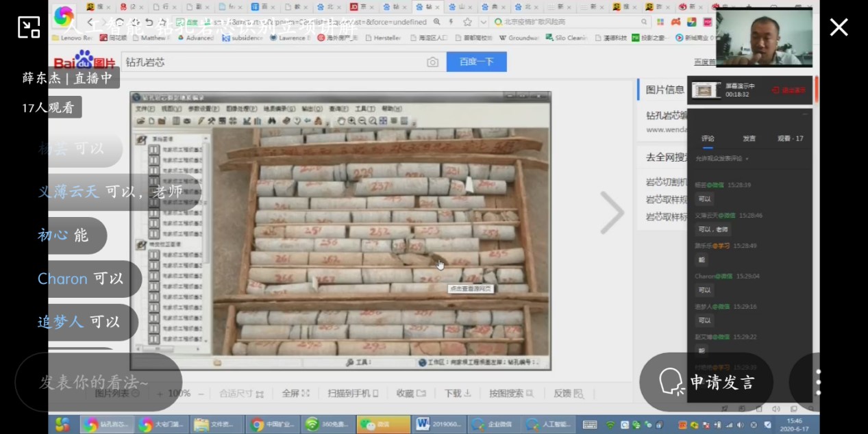The image size is (868, 434).
Task: Open the Chrome 中国矿业 taskbar item
Action: [273, 424]
